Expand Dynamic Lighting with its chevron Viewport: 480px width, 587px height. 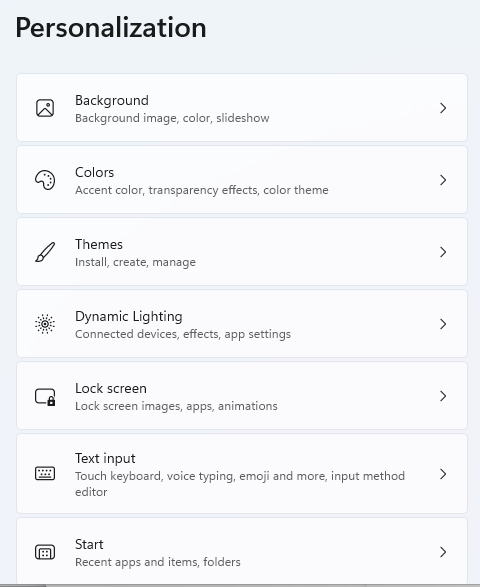[x=443, y=324]
